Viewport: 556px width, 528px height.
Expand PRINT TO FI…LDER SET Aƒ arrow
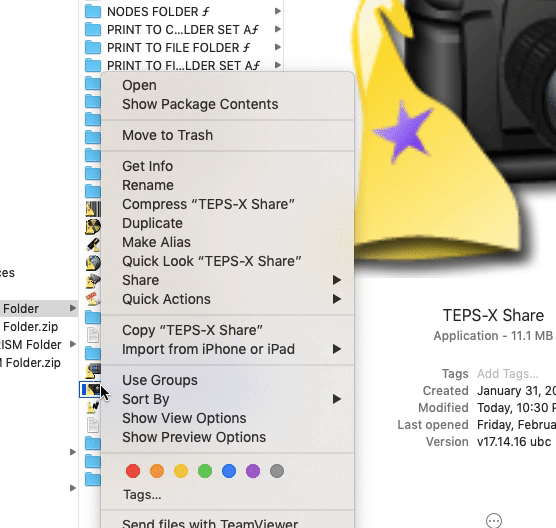click(278, 65)
